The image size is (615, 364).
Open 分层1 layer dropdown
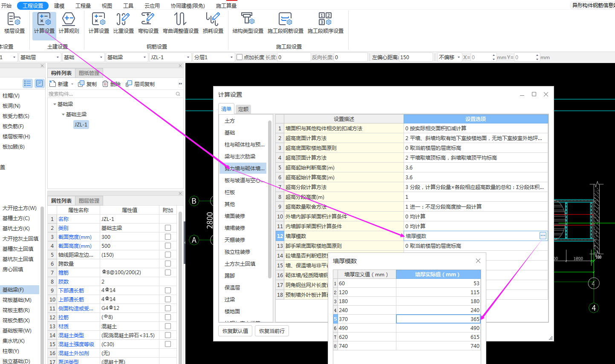pos(214,57)
